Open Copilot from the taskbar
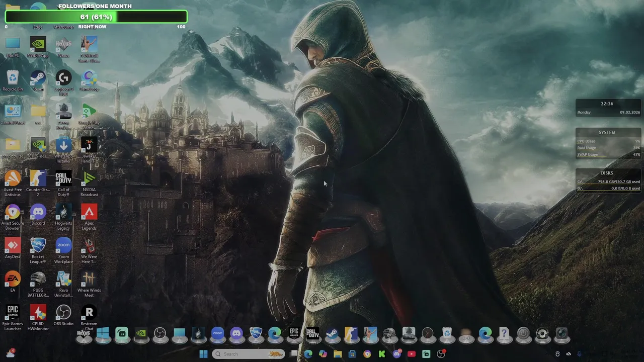This screenshot has width=644, height=362. tap(323, 354)
